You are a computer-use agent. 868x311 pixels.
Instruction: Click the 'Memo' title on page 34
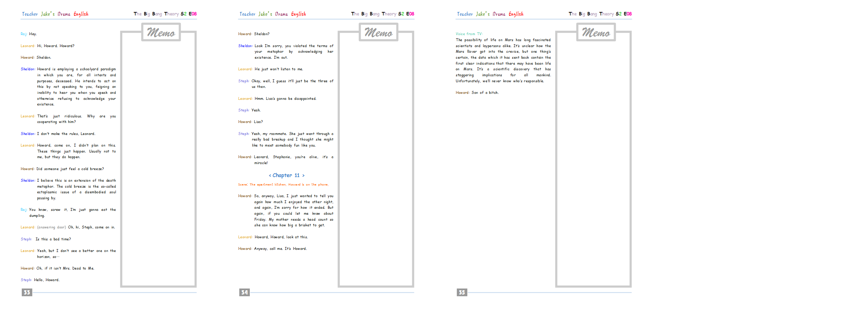point(379,32)
